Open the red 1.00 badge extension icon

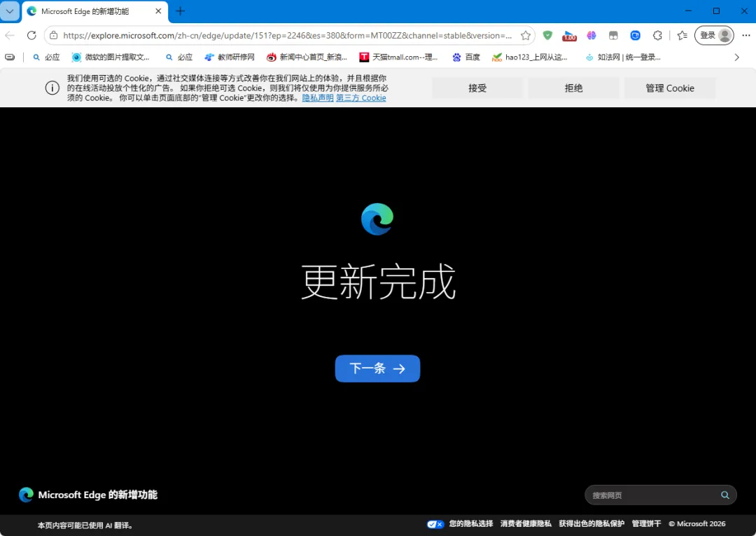point(569,36)
